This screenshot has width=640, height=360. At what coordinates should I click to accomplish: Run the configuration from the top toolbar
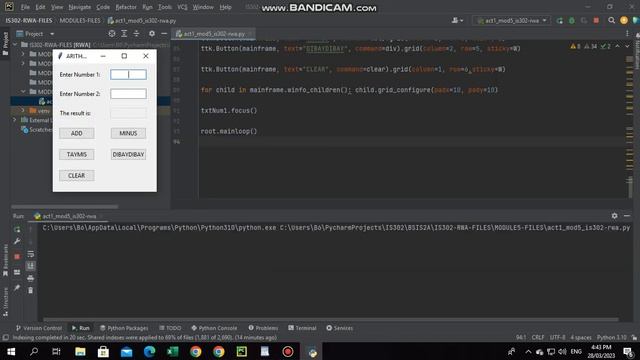pyautogui.click(x=559, y=20)
